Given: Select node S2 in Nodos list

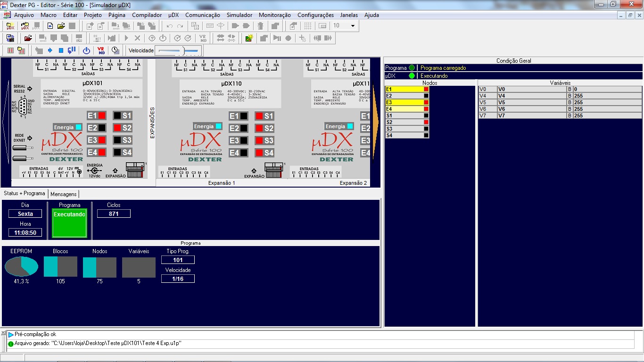Looking at the screenshot, I should pos(407,122).
